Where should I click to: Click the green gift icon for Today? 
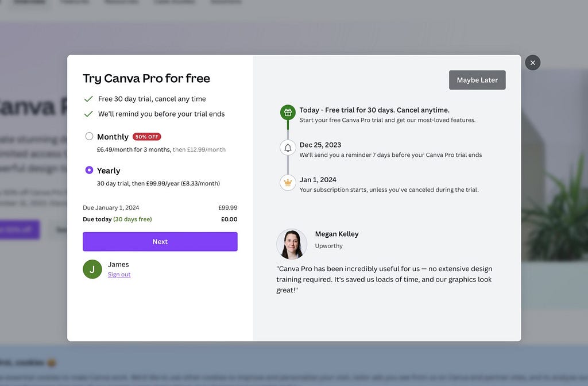click(288, 112)
